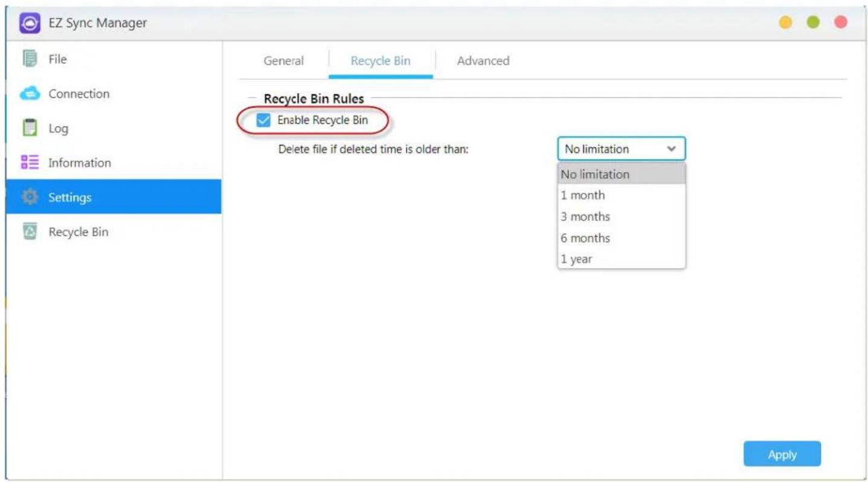Select 1 month from the list
The width and height of the screenshot is (868, 482).
(622, 195)
